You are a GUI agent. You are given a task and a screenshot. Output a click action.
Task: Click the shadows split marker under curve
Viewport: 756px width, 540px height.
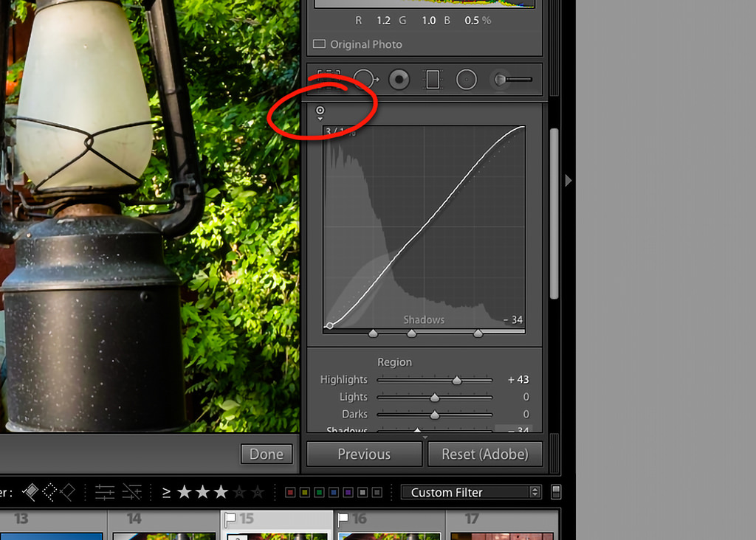coord(373,333)
